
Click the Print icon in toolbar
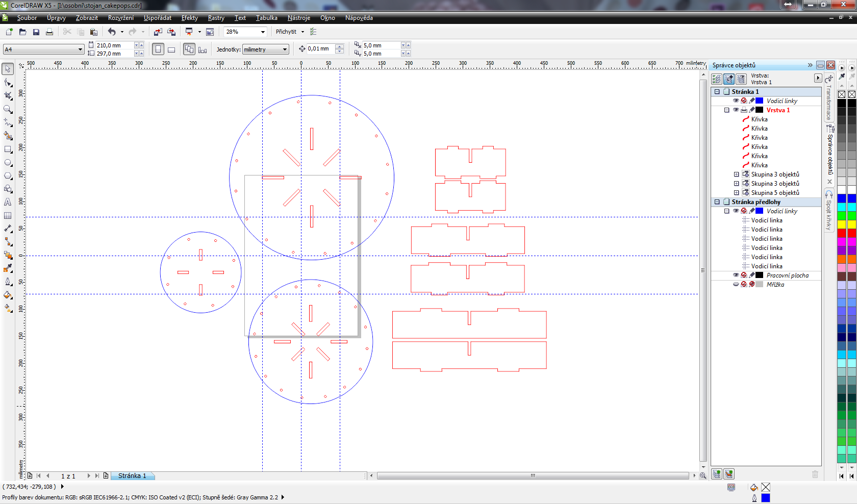coord(49,32)
